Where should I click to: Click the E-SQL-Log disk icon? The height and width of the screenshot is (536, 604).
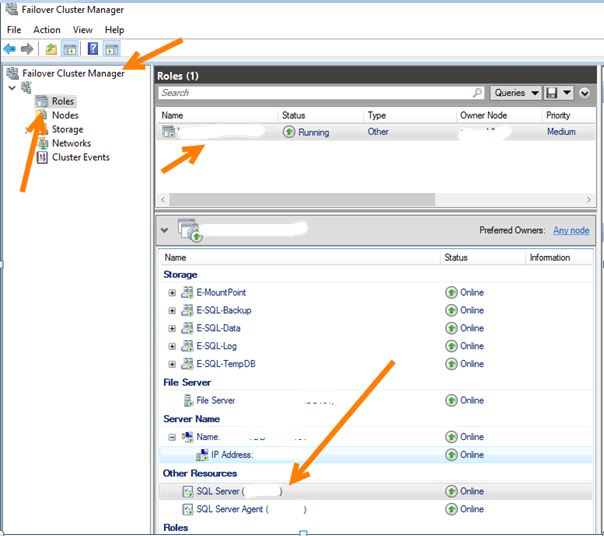(187, 346)
